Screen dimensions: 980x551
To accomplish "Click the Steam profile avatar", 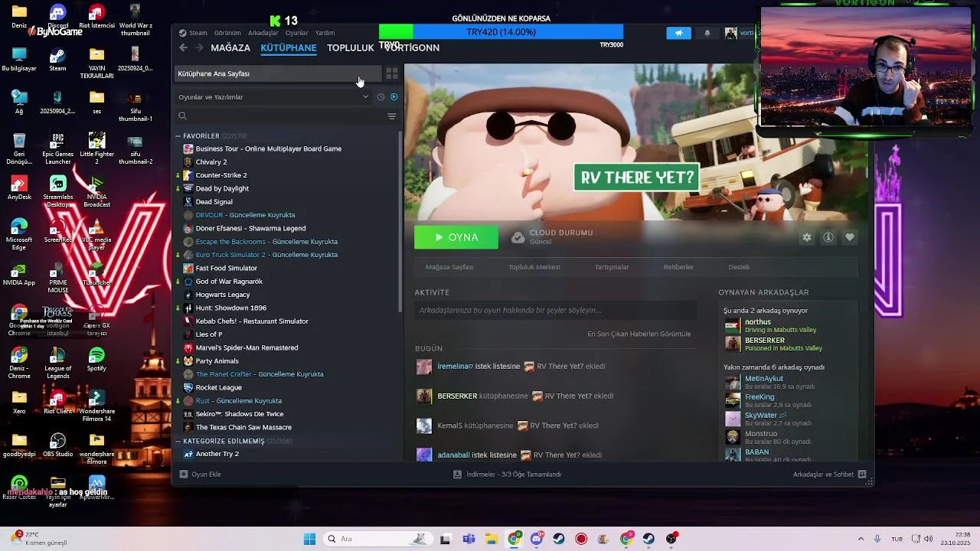I will click(x=731, y=33).
